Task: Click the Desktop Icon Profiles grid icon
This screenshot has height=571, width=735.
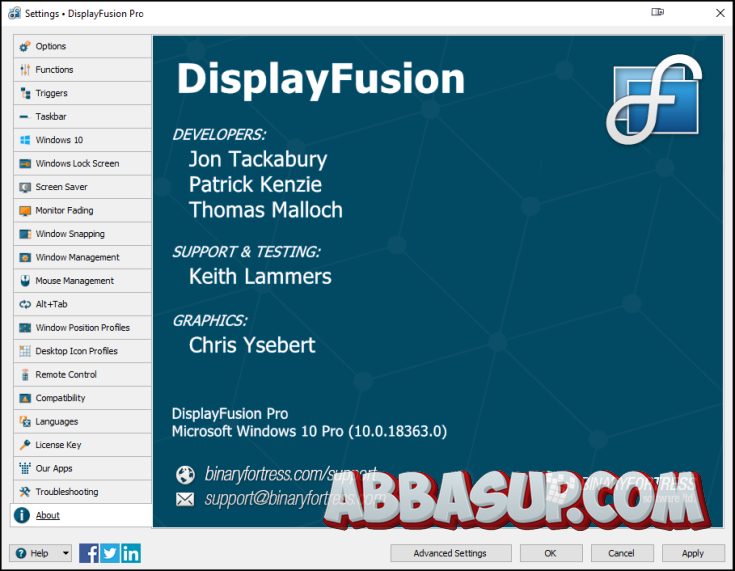Action: [25, 351]
